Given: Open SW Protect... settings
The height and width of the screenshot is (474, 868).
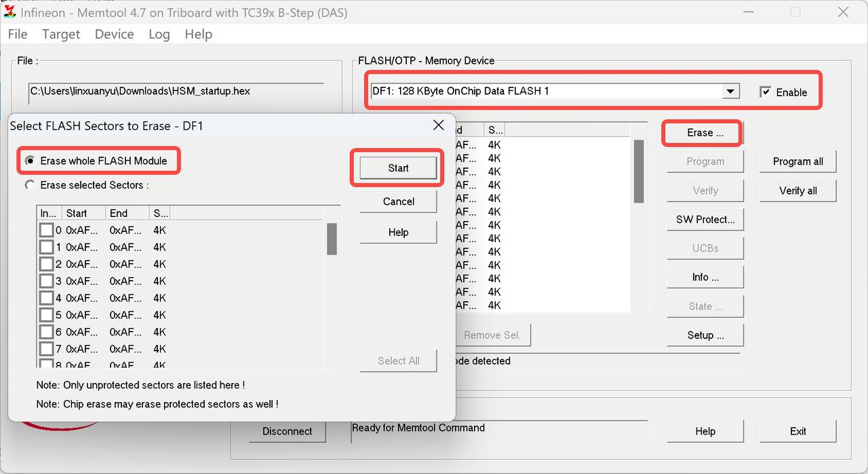Looking at the screenshot, I should click(705, 219).
